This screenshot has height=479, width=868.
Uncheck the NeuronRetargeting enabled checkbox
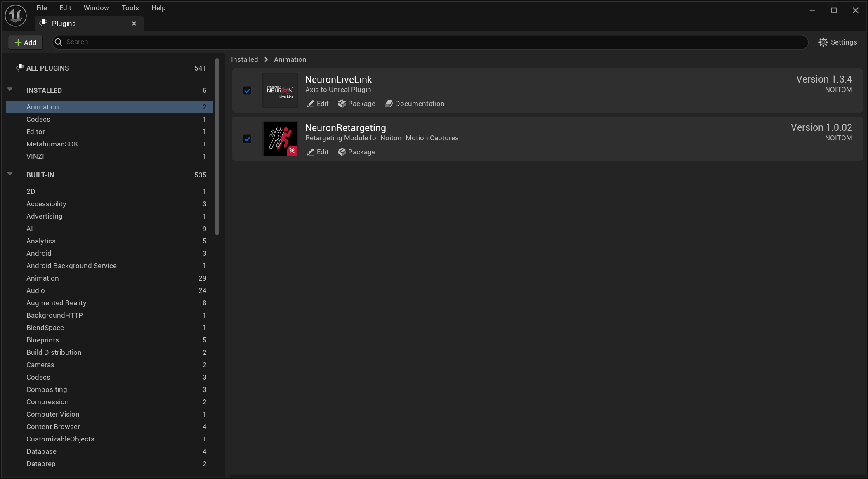tap(247, 139)
